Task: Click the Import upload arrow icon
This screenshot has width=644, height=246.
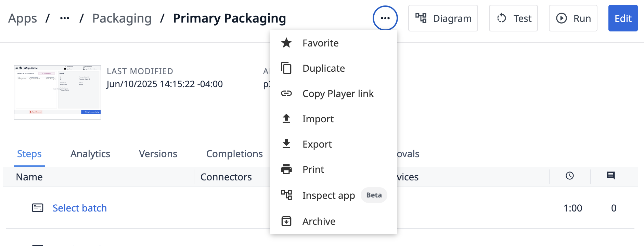Action: [286, 119]
